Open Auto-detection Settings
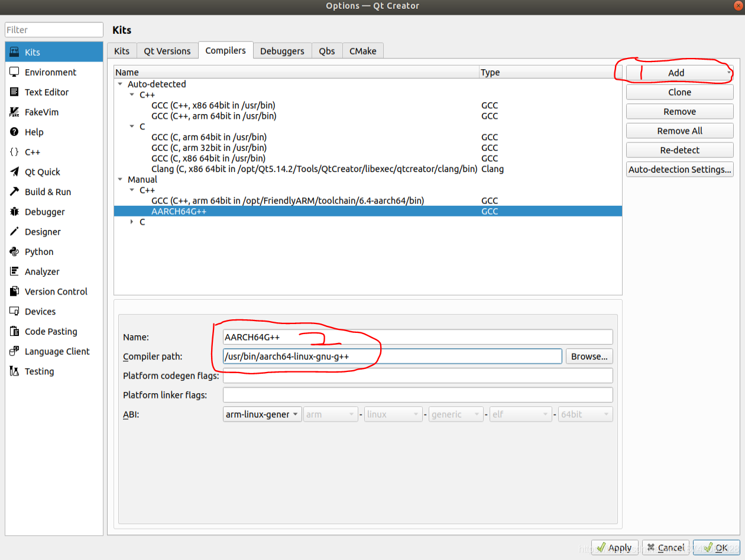Viewport: 745px width, 560px height. click(680, 170)
